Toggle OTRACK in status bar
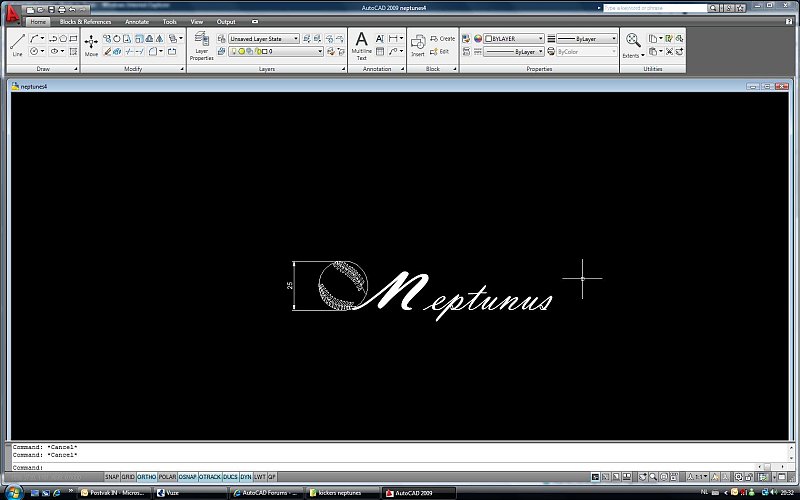 (x=210, y=477)
